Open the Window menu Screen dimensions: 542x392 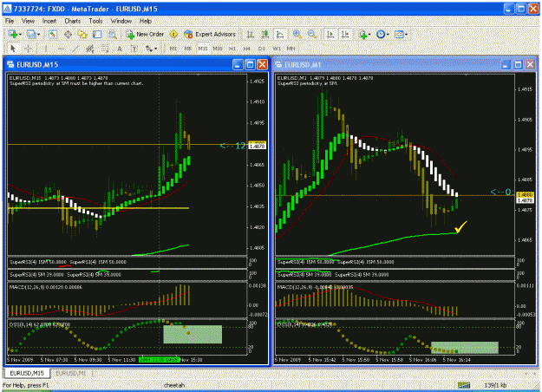tap(121, 21)
